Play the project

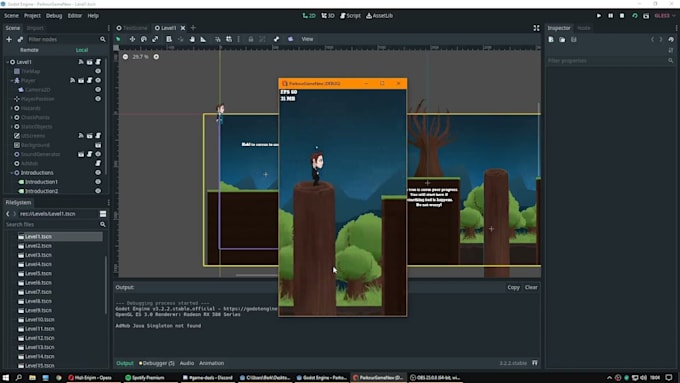pyautogui.click(x=599, y=16)
